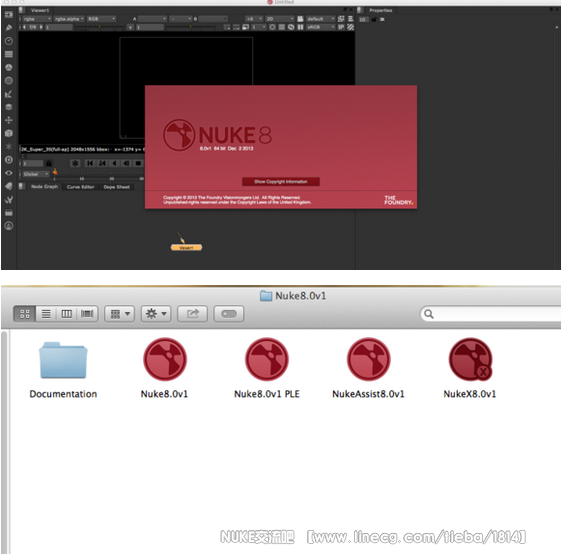This screenshot has width=561, height=554.
Task: Open the 3D nodes cube icon
Action: pyautogui.click(x=9, y=133)
